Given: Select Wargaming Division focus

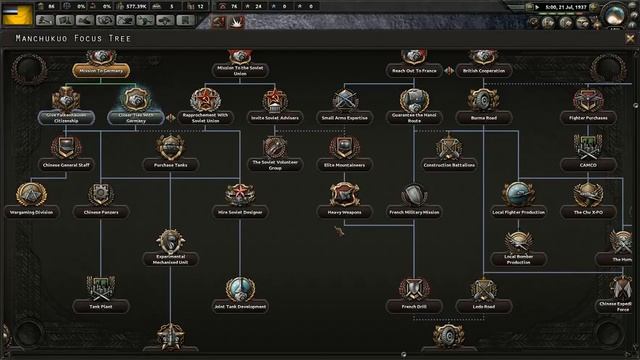Looking at the screenshot, I should coord(31,212).
